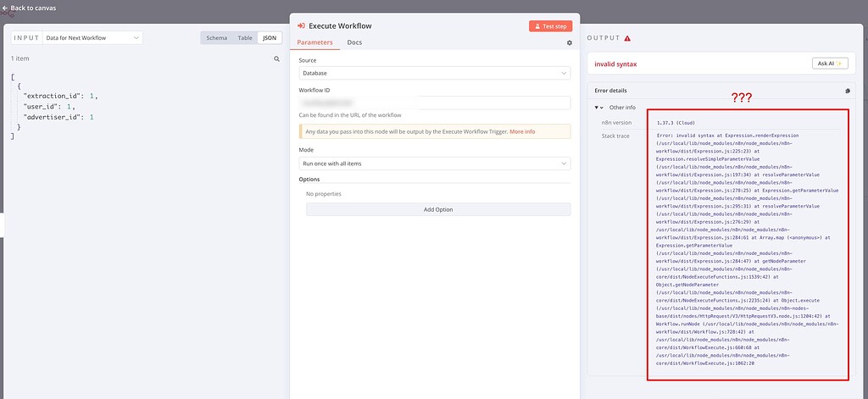
Task: Run the Test step button
Action: (550, 26)
